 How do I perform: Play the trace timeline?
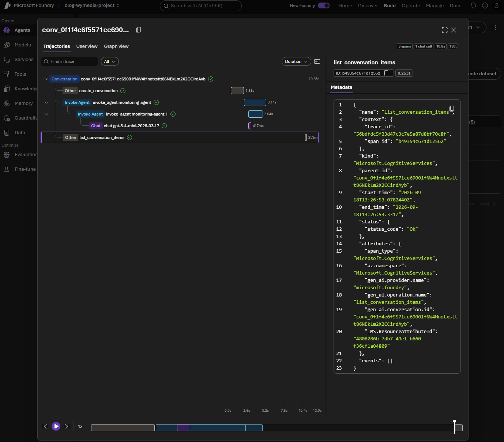(x=56, y=426)
